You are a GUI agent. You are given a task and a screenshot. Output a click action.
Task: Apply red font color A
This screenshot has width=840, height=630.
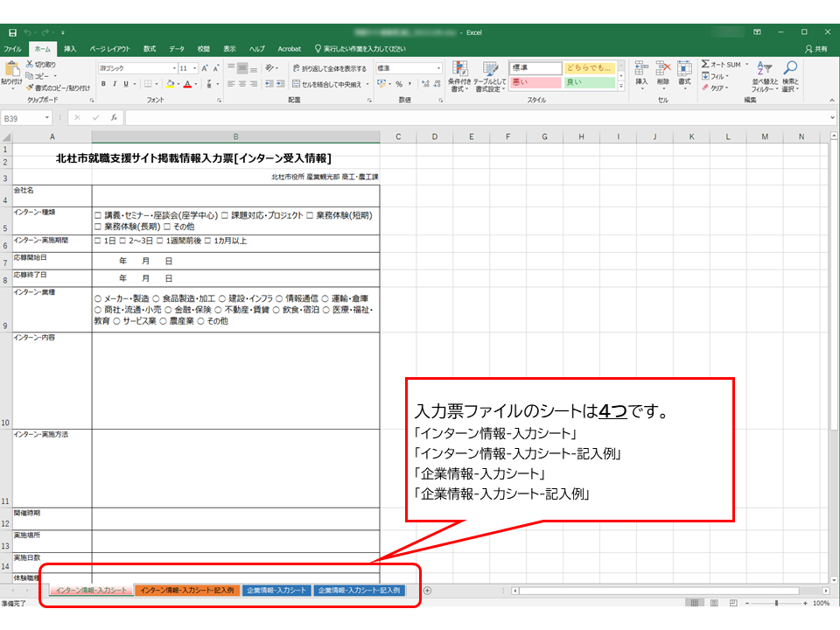click(187, 84)
